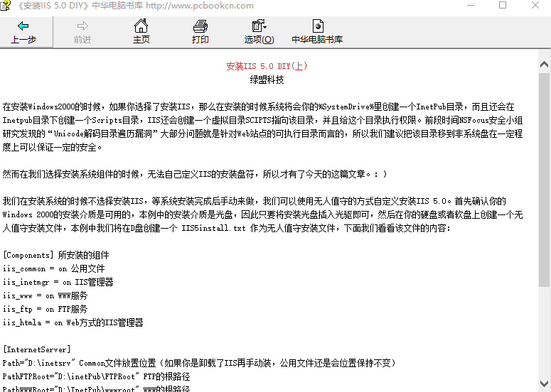Image resolution: width=551 pixels, height=392 pixels.
Task: Click the red heading 安装IIS 5.0 DIY(上)
Action: (x=267, y=67)
